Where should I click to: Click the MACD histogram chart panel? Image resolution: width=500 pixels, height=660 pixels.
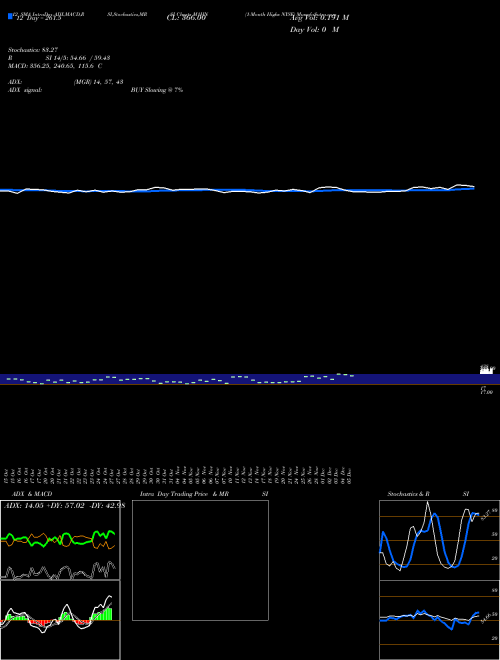pos(60,620)
